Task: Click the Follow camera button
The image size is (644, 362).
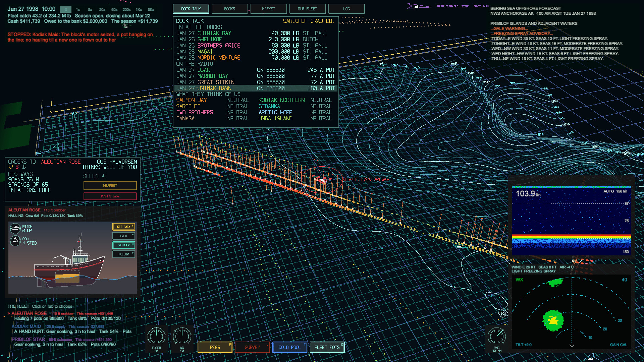Action: [x=123, y=254]
